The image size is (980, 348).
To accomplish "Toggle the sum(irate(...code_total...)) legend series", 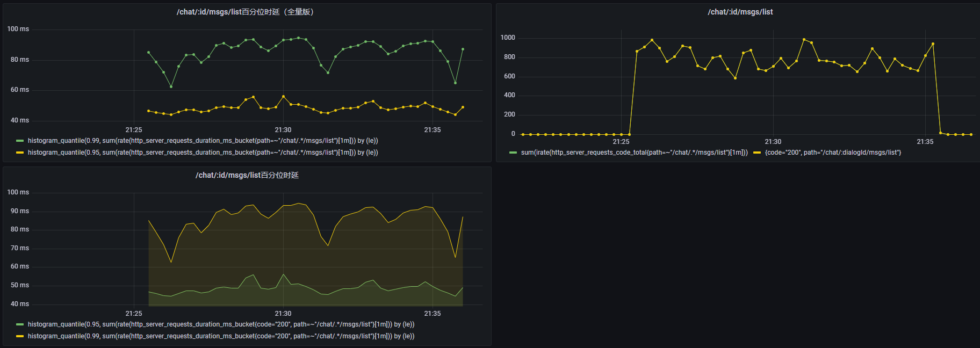I will tap(634, 153).
